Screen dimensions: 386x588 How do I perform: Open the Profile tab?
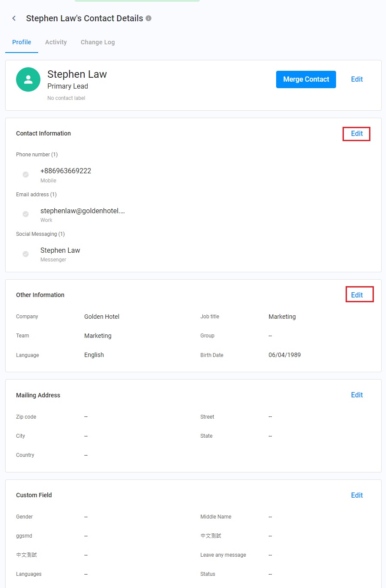(22, 42)
